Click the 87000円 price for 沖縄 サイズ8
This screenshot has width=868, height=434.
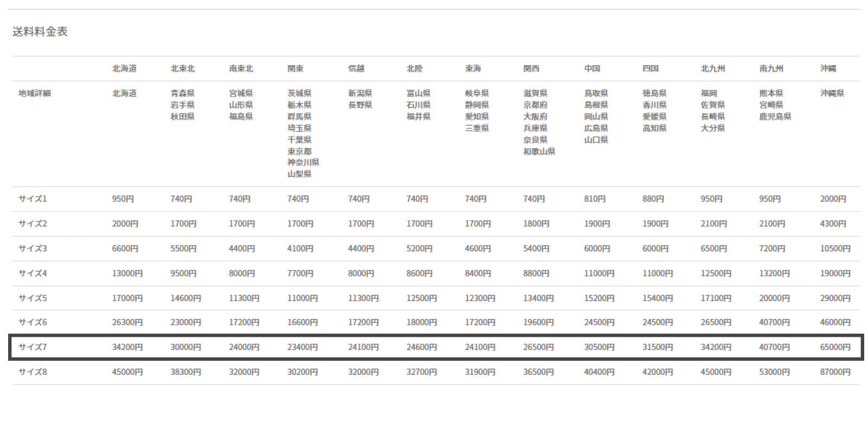pyautogui.click(x=835, y=372)
